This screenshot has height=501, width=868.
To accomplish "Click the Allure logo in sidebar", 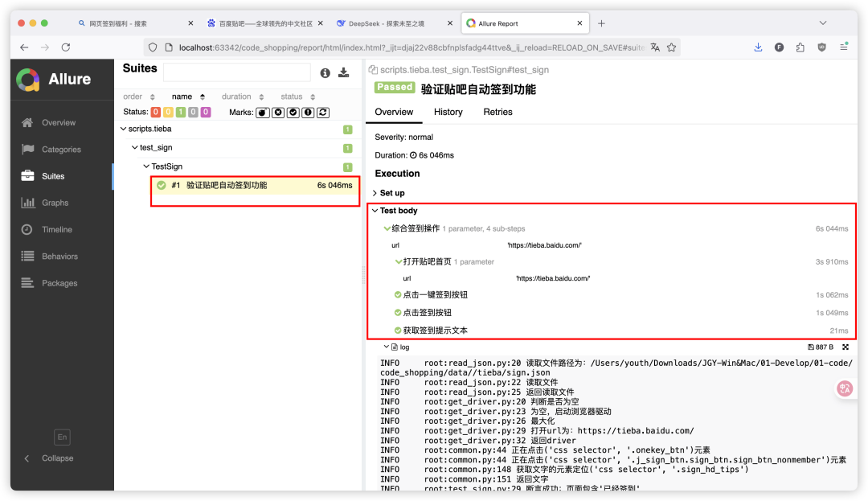I will pos(27,80).
